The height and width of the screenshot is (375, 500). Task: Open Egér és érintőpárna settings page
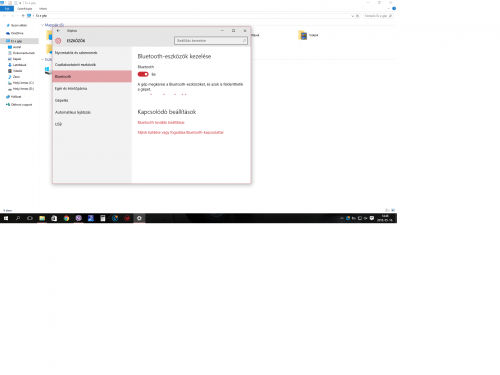[92, 88]
